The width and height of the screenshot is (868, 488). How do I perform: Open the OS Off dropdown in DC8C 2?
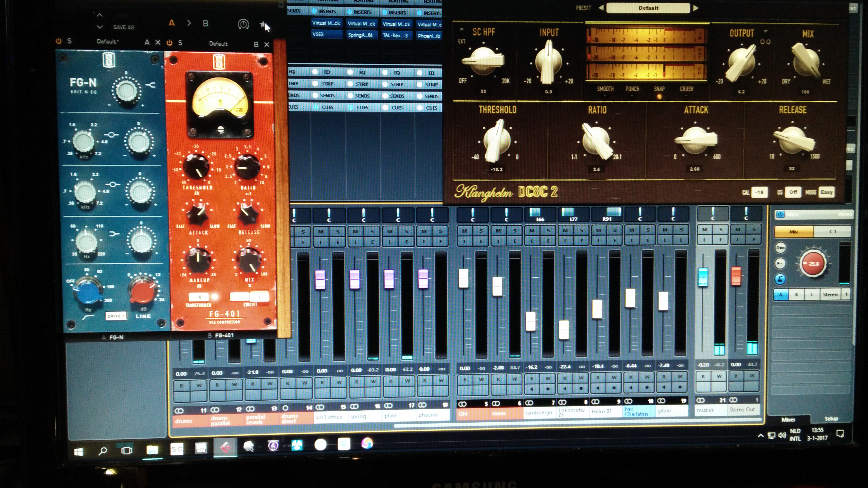pyautogui.click(x=793, y=192)
